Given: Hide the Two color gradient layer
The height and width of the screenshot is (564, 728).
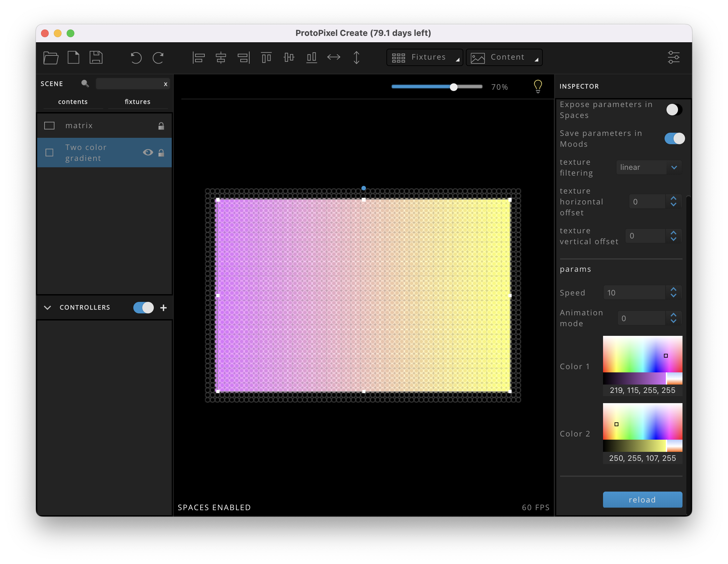Looking at the screenshot, I should click(148, 152).
